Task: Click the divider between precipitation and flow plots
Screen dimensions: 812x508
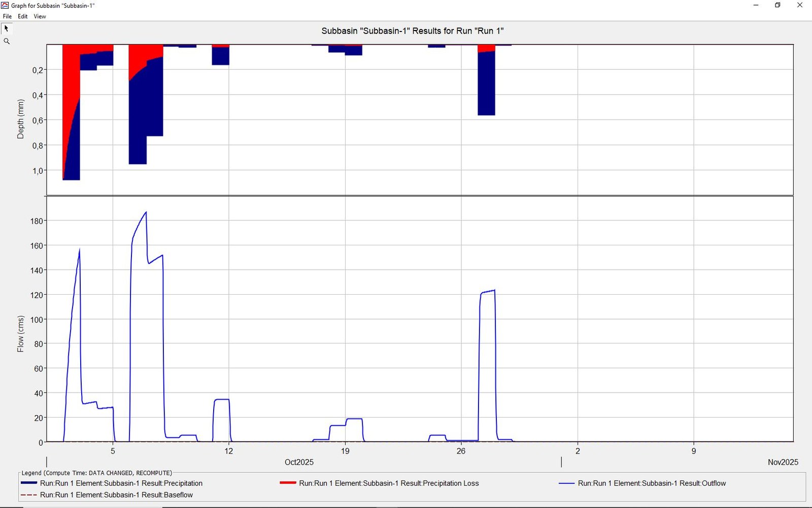Action: (420, 196)
